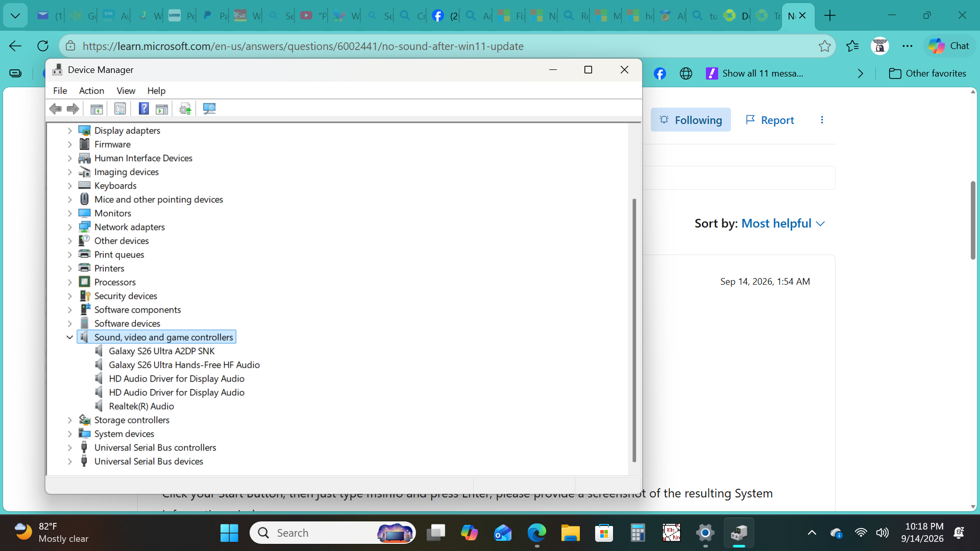Viewport: 980px width, 551px height.
Task: Click the Device Manager vertical scrollbar
Action: point(634,331)
